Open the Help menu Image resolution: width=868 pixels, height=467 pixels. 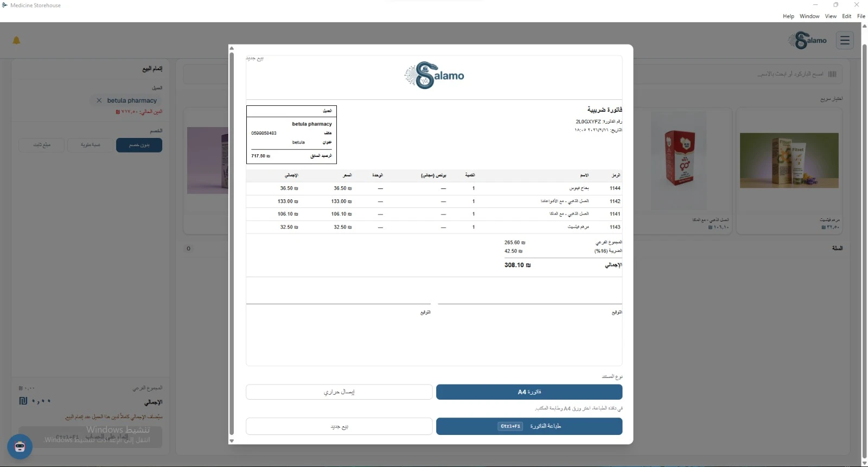788,16
